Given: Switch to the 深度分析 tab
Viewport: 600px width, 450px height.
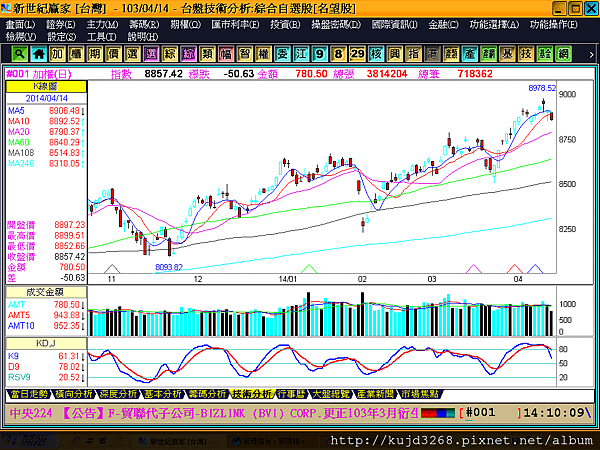Looking at the screenshot, I should click(118, 394).
